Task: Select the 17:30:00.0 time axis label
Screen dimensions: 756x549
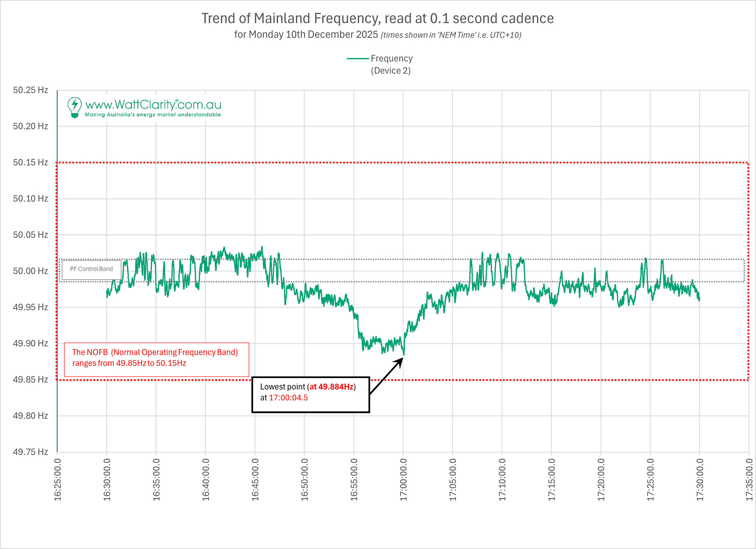Action: pyautogui.click(x=700, y=479)
